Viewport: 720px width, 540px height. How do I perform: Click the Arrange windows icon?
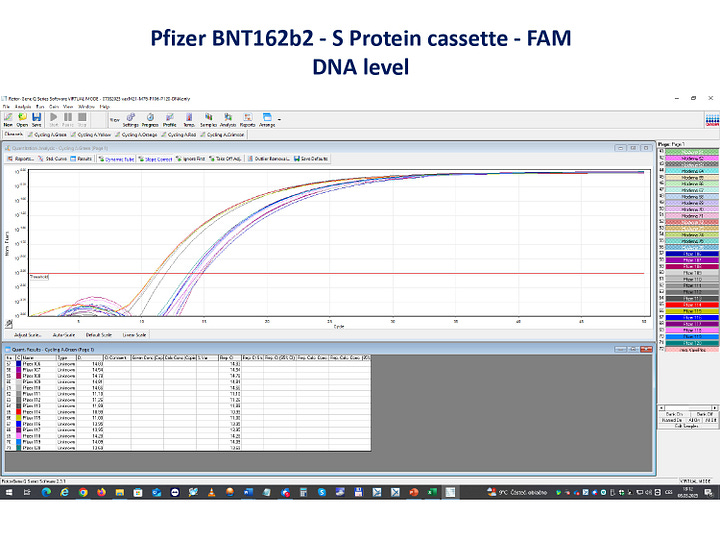(x=267, y=120)
